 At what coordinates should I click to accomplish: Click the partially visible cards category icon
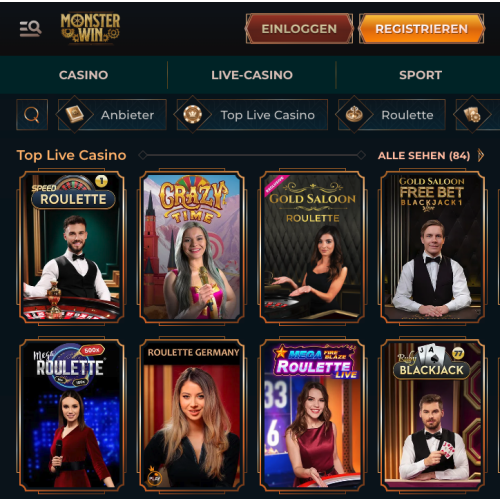[x=472, y=115]
